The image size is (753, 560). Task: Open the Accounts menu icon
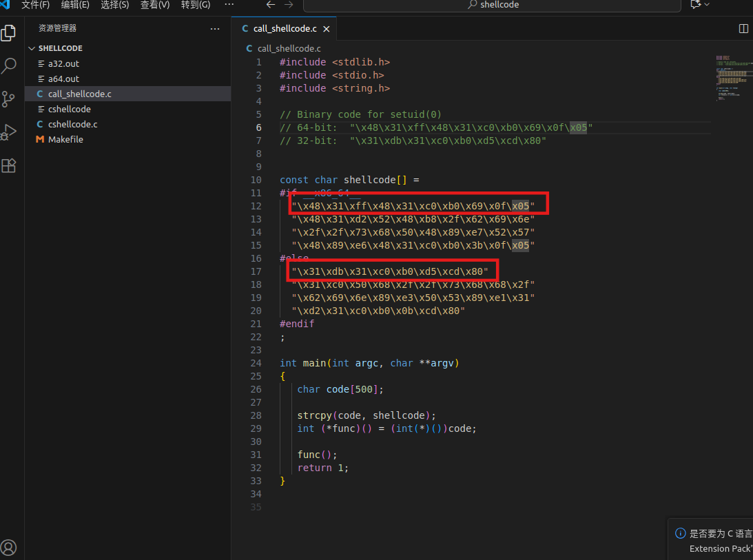coord(9,548)
